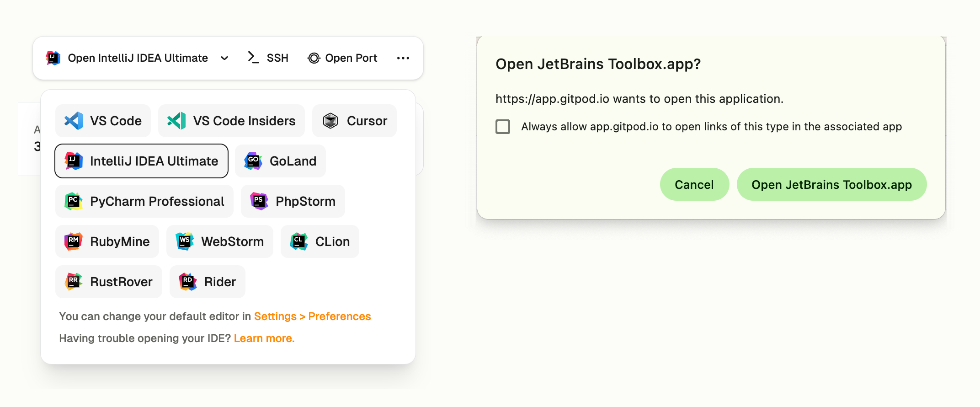Open the three-dot more options menu
Viewport: 980px width, 407px height.
(403, 58)
